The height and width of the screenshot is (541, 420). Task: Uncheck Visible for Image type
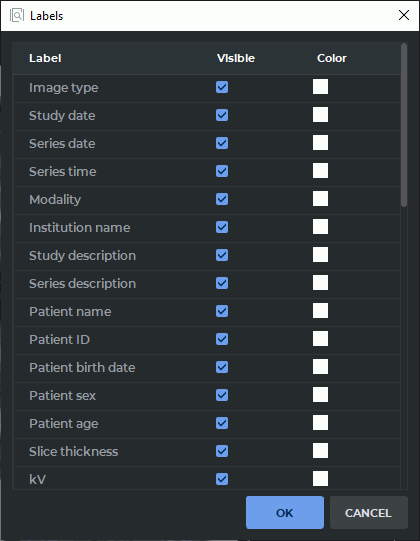click(222, 87)
